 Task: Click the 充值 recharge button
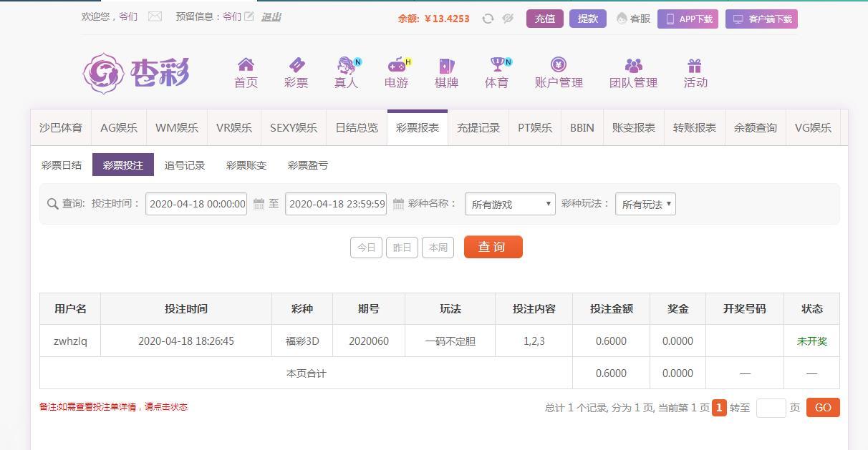point(545,19)
